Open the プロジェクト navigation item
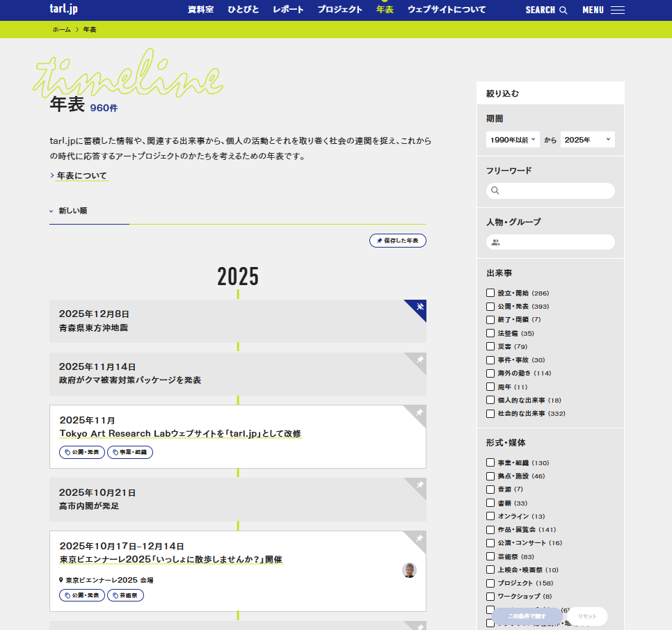Viewport: 672px width, 630px height. 339,10
